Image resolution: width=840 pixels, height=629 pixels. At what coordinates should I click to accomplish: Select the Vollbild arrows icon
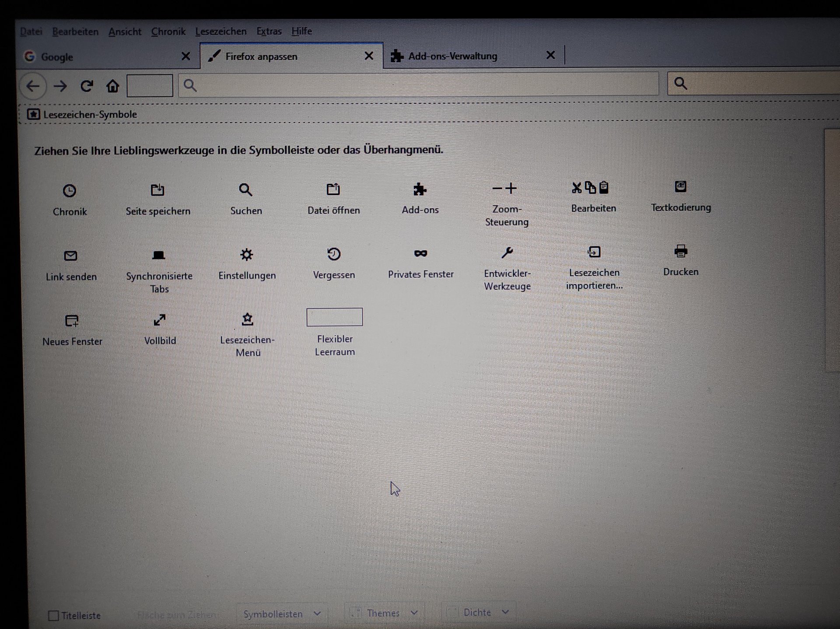click(x=160, y=320)
